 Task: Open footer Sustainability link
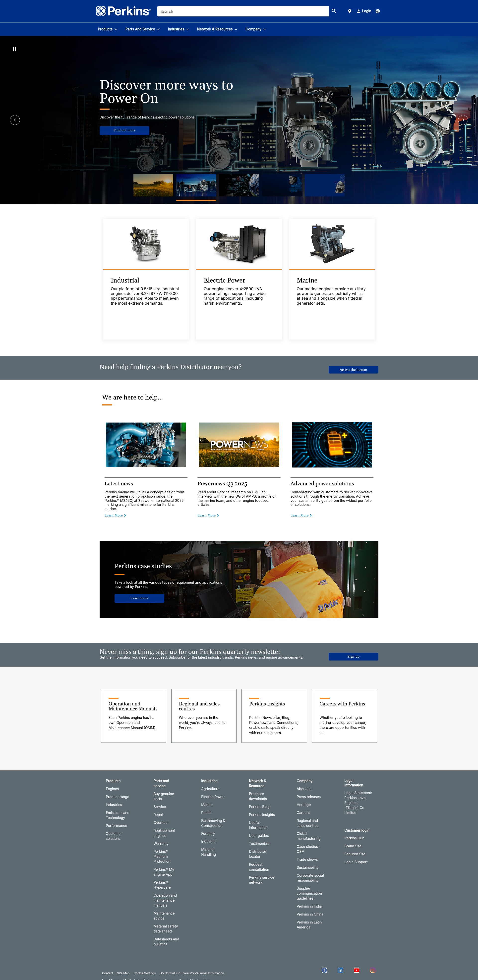tap(307, 868)
